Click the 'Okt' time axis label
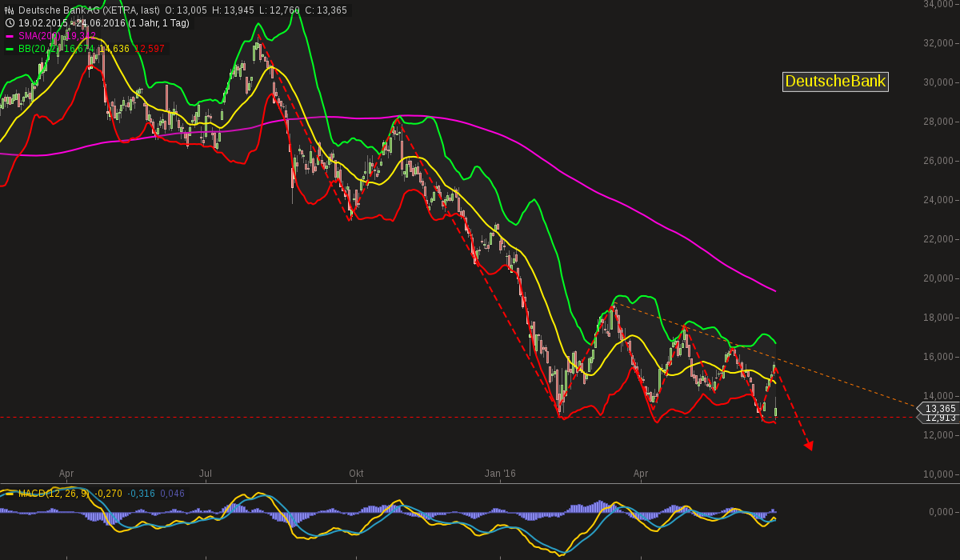Screen dimensions: 960x560 pos(356,474)
